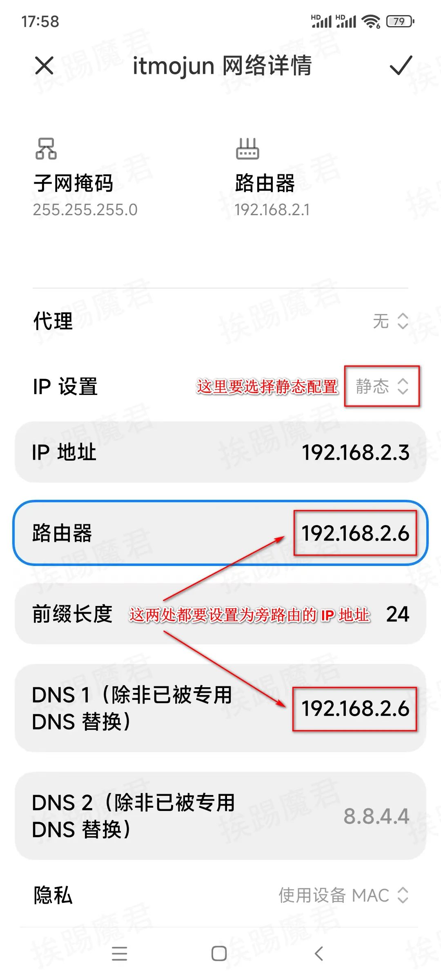Tap the subnet mask network icon
Screen dimensions: 441x980
point(46,148)
